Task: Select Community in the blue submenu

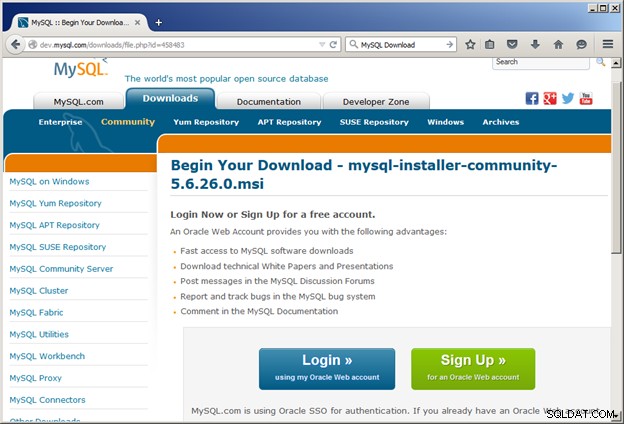Action: (x=128, y=122)
